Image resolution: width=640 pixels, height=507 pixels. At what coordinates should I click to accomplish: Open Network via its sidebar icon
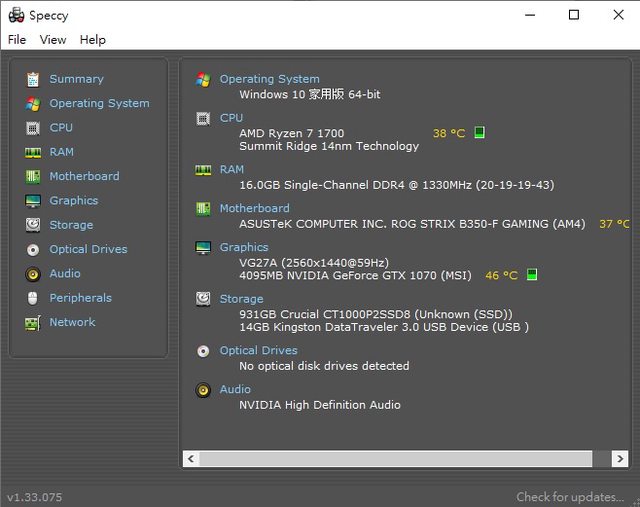tap(33, 322)
